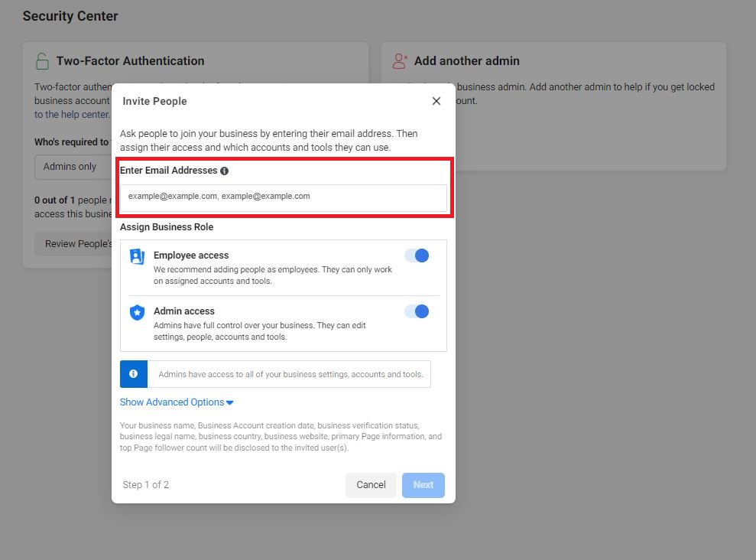Click the Next button
This screenshot has width=756, height=560.
coord(423,485)
